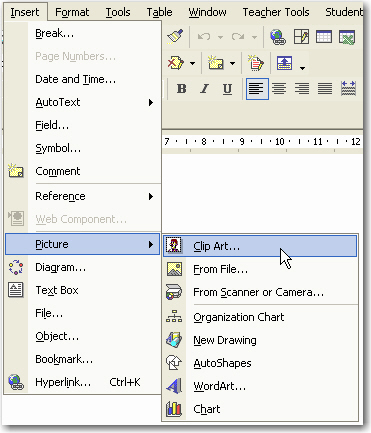
Task: Click the horizontal ruler at mark 10
Action: 279,142
